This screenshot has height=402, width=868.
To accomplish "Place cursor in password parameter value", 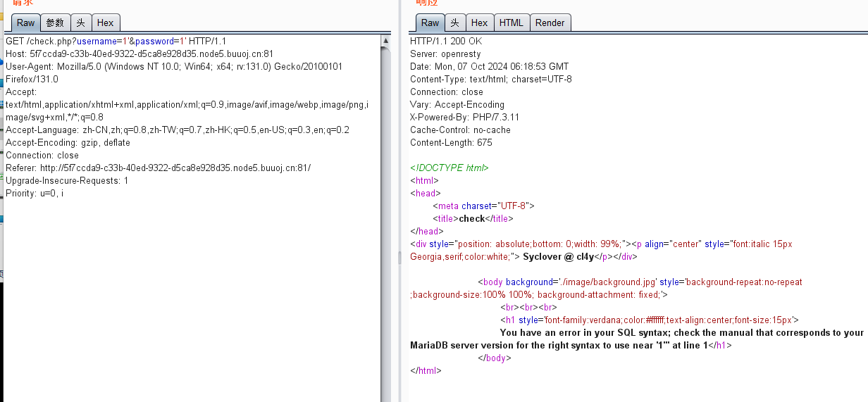I will (180, 41).
